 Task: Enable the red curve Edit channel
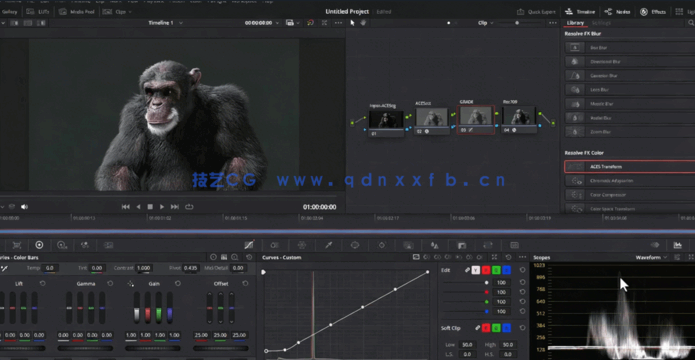[x=486, y=270]
